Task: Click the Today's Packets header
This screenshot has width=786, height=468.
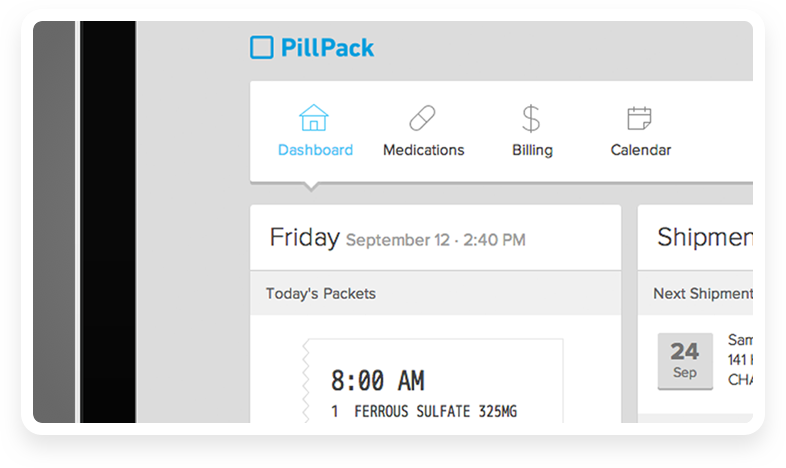Action: (x=321, y=294)
